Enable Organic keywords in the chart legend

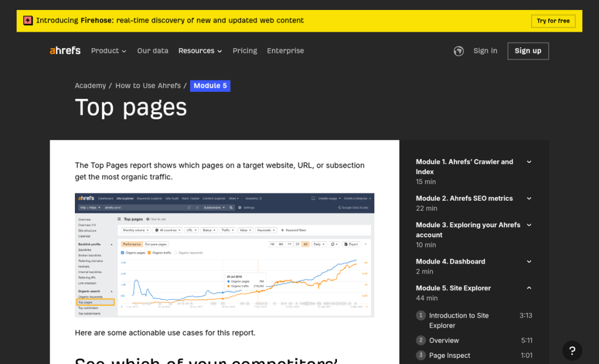point(174,252)
